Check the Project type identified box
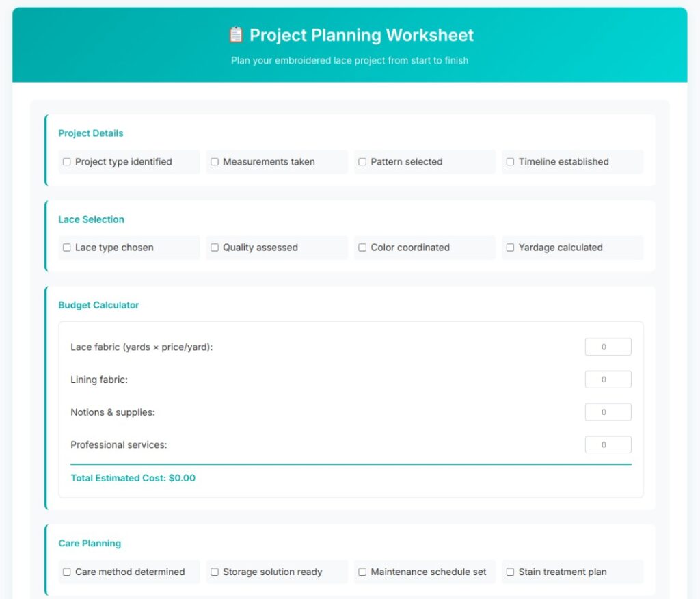 [x=66, y=161]
